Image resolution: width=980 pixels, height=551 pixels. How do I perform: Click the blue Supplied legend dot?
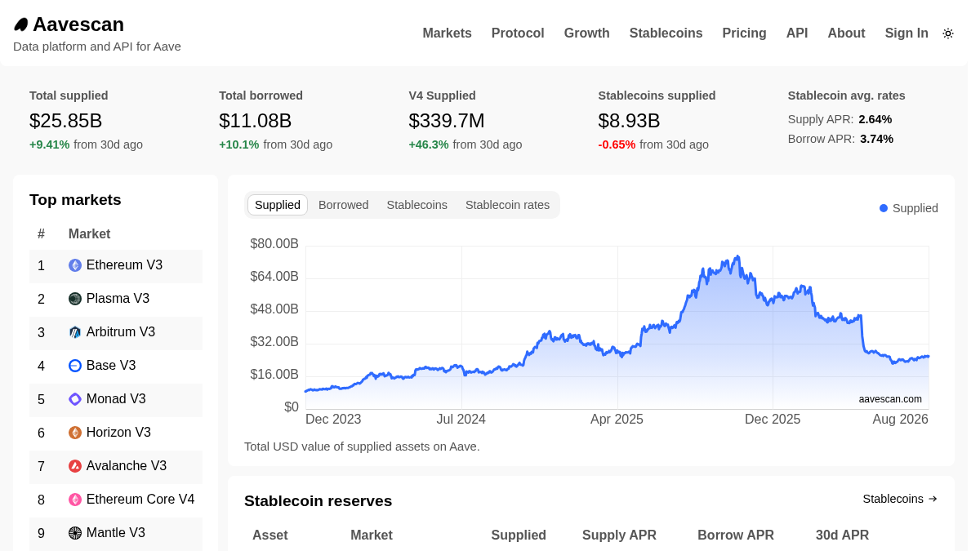(x=884, y=208)
